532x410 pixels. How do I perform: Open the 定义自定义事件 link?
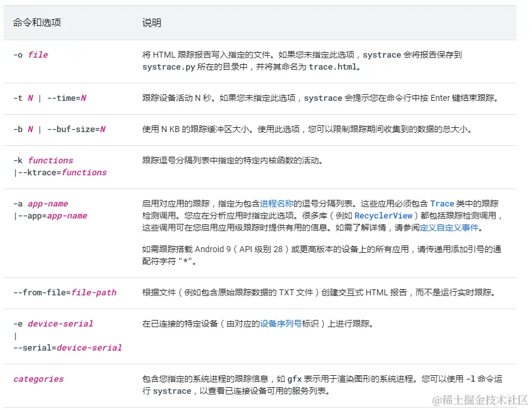tap(449, 228)
